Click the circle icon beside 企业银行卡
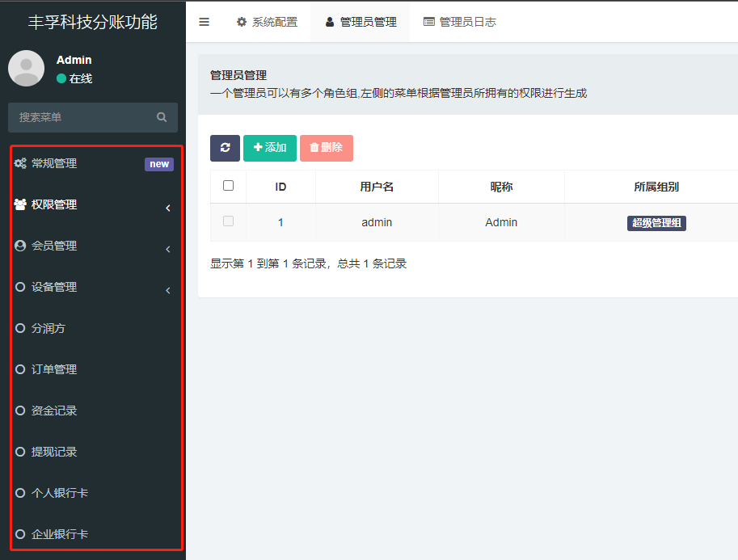The image size is (738, 560). [x=20, y=534]
